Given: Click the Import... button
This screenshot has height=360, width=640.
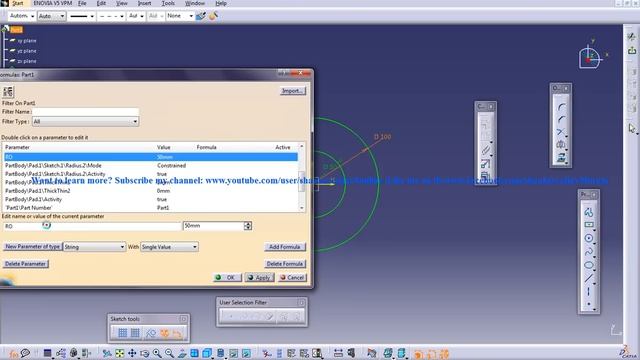Looking at the screenshot, I should pyautogui.click(x=293, y=91).
